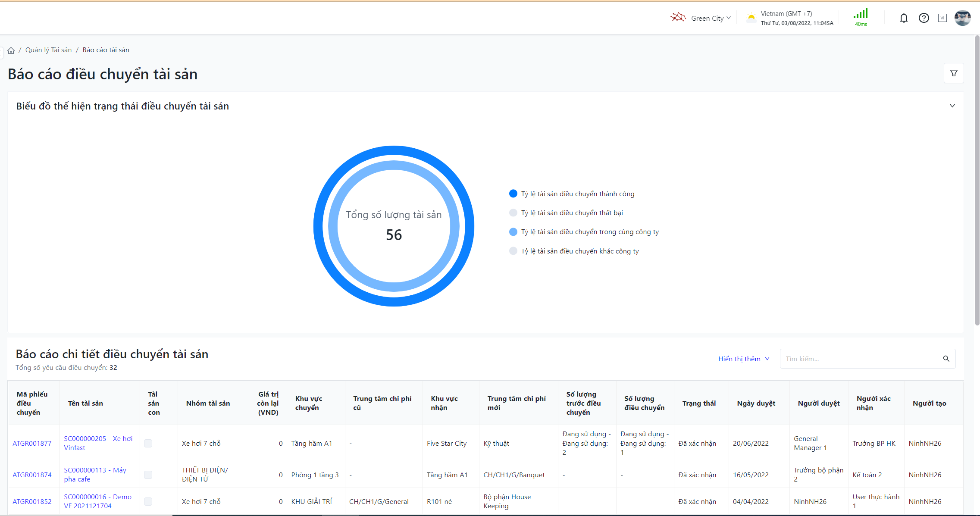This screenshot has height=516, width=980.
Task: Expand the Hiển thị thêm dropdown
Action: (743, 359)
